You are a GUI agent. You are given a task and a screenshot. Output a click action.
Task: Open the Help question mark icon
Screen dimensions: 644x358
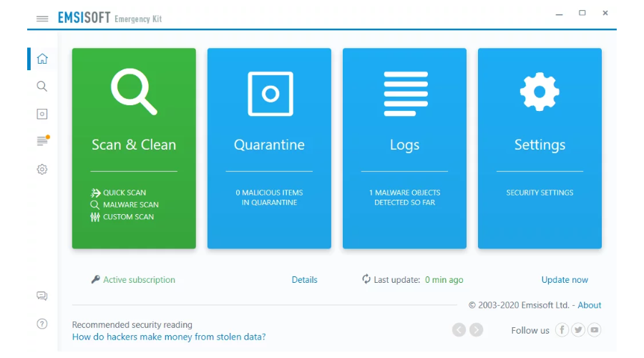[x=42, y=324]
